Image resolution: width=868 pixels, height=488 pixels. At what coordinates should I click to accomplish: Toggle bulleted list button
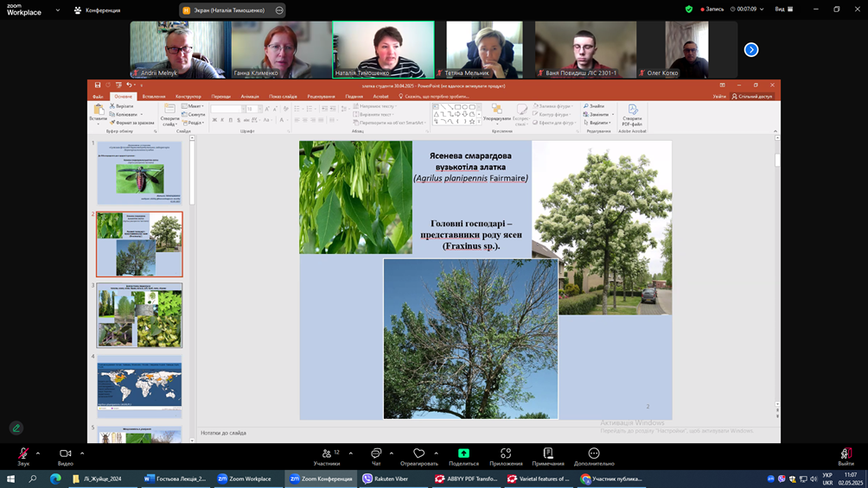(x=297, y=109)
